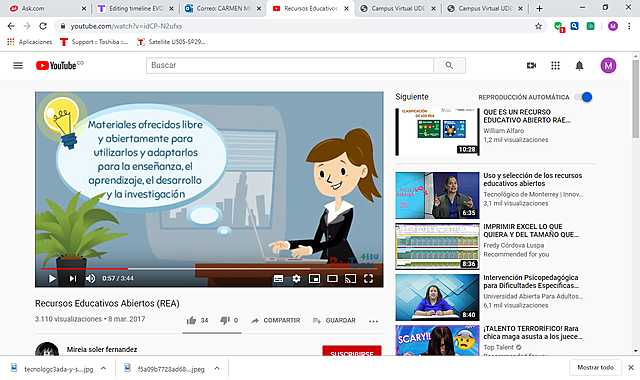Open IMPRIMIR EXCEL LO QUE QUIERA video
This screenshot has height=380, width=640.
(x=531, y=230)
